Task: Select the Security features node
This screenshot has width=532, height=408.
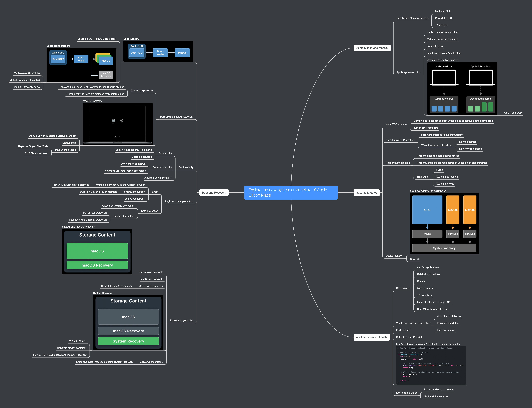Action: (x=367, y=193)
